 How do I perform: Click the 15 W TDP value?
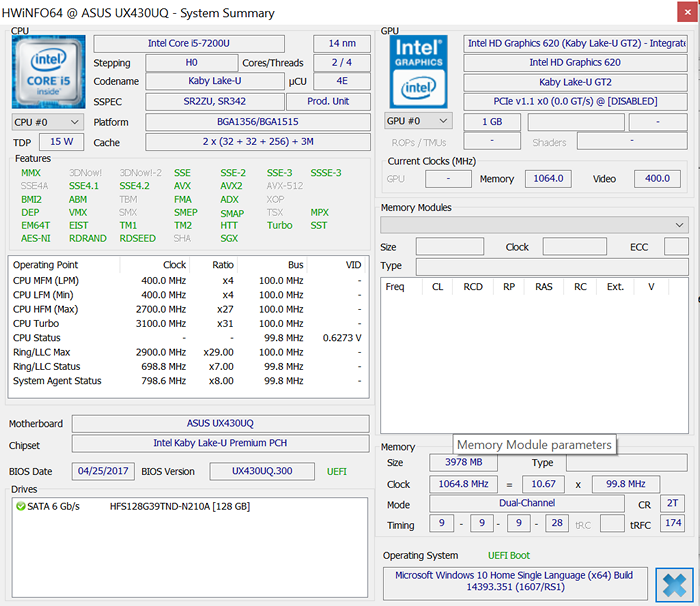(62, 142)
